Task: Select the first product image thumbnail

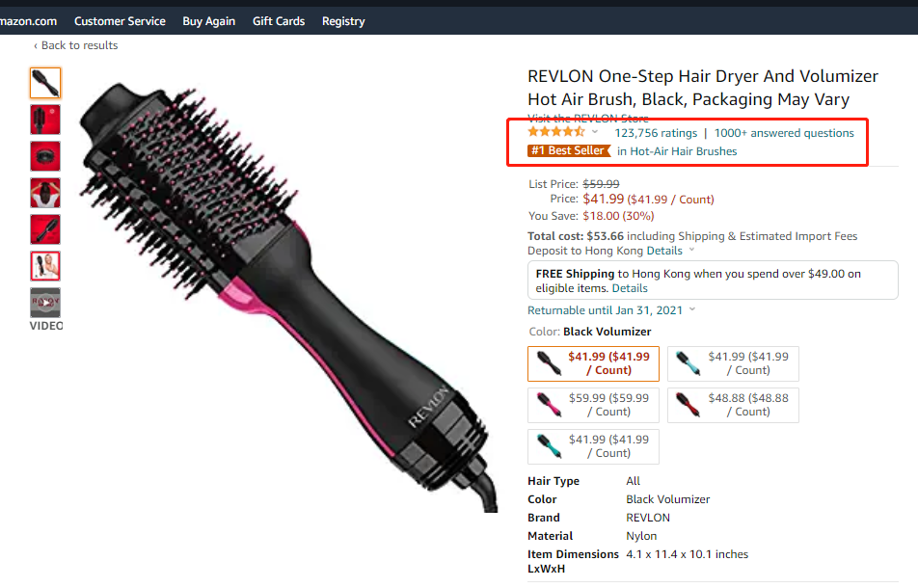Action: [x=45, y=83]
